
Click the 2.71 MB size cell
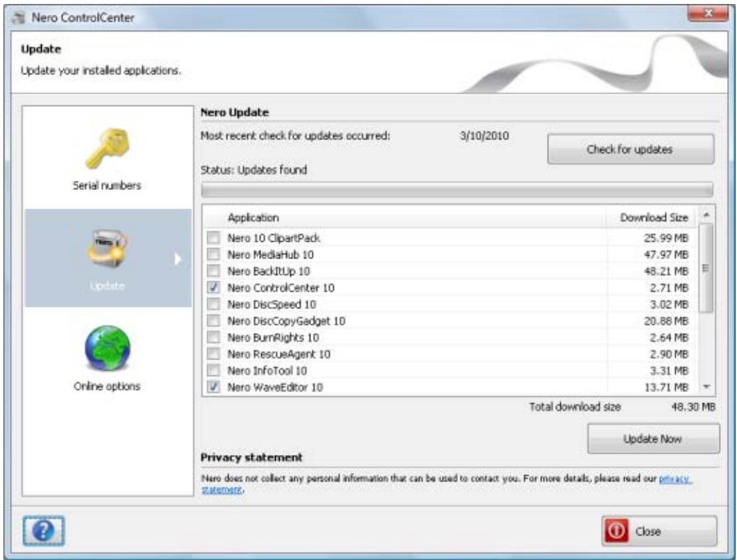point(669,288)
